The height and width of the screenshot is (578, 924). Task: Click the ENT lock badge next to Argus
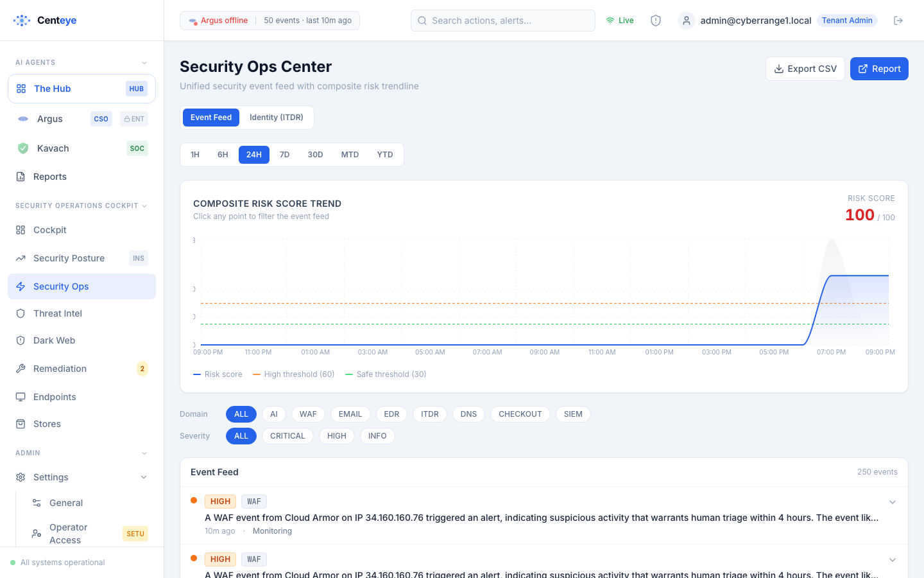click(x=134, y=119)
